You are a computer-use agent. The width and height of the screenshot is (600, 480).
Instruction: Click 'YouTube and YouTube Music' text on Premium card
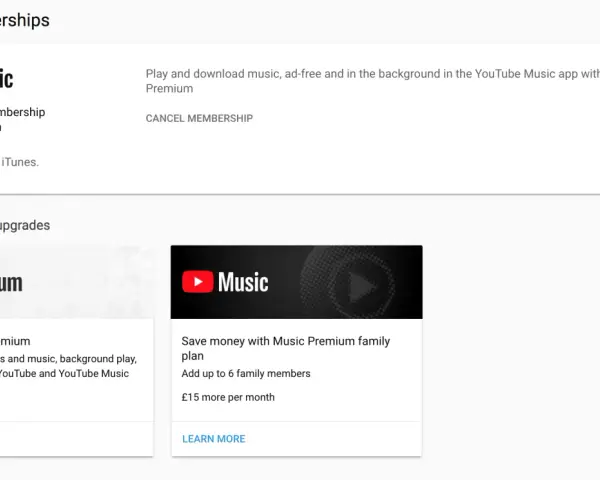pyautogui.click(x=64, y=374)
